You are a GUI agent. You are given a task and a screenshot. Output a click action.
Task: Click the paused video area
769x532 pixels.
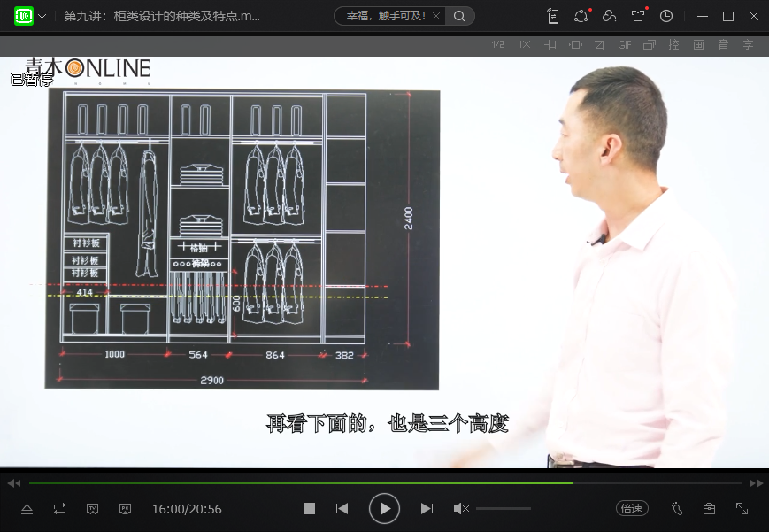[384, 262]
